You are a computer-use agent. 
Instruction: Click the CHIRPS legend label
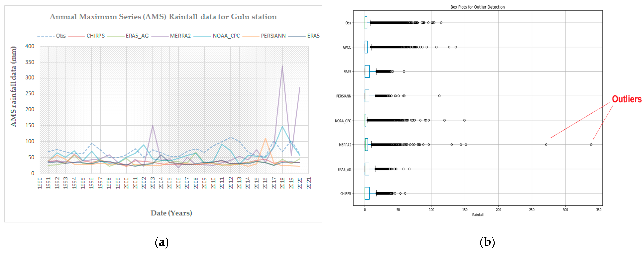[x=96, y=36]
